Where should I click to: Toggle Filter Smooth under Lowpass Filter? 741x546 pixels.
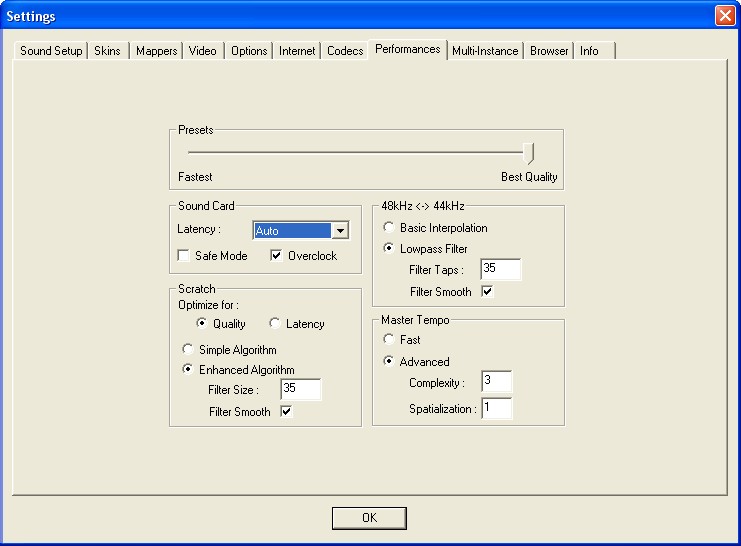pyautogui.click(x=487, y=292)
